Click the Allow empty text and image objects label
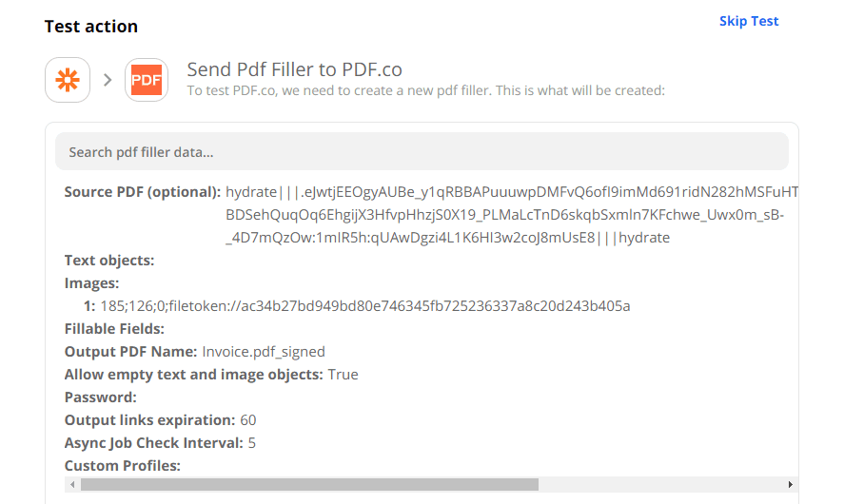The width and height of the screenshot is (844, 504). pos(194,375)
